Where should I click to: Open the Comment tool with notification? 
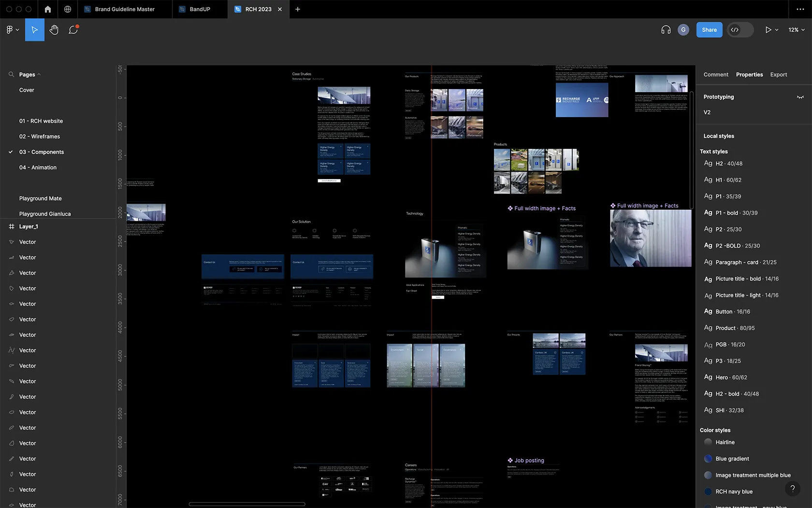73,30
